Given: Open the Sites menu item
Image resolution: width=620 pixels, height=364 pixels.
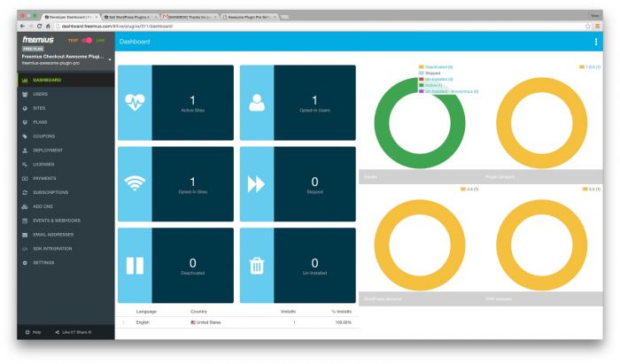Looking at the screenshot, I should click(x=66, y=108).
